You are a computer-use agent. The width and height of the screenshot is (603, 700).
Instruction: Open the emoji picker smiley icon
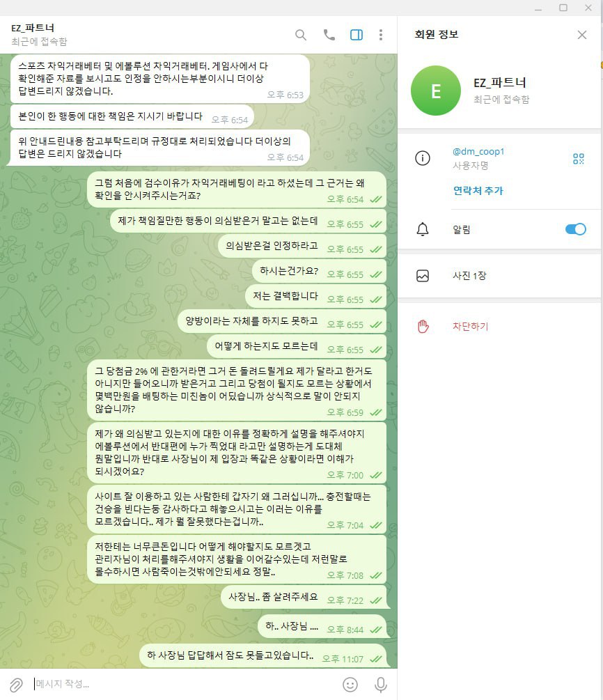[350, 685]
